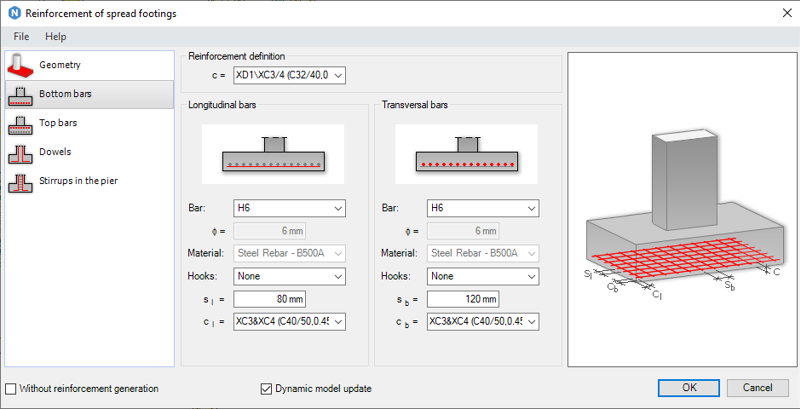Open the transversal Hooks None dropdown
The width and height of the screenshot is (800, 409).
point(483,276)
